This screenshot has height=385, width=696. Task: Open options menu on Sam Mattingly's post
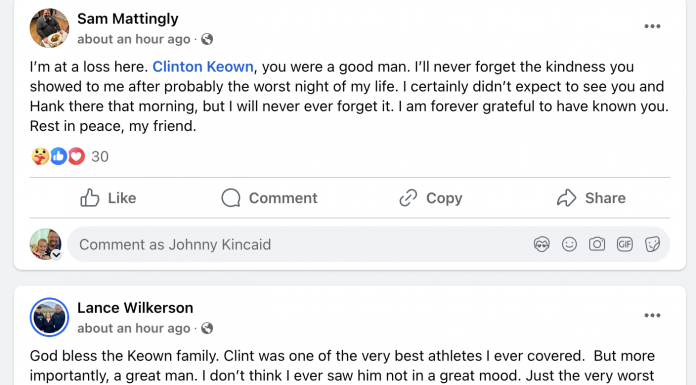652,26
